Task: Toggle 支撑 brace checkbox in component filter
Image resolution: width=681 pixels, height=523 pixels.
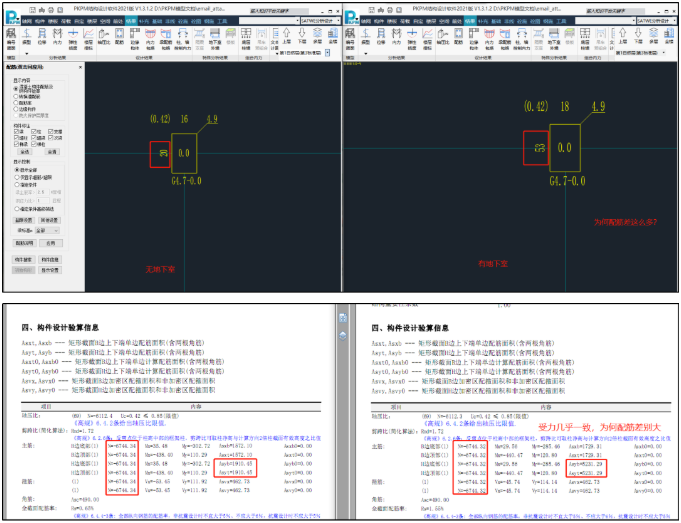Action: pos(51,131)
